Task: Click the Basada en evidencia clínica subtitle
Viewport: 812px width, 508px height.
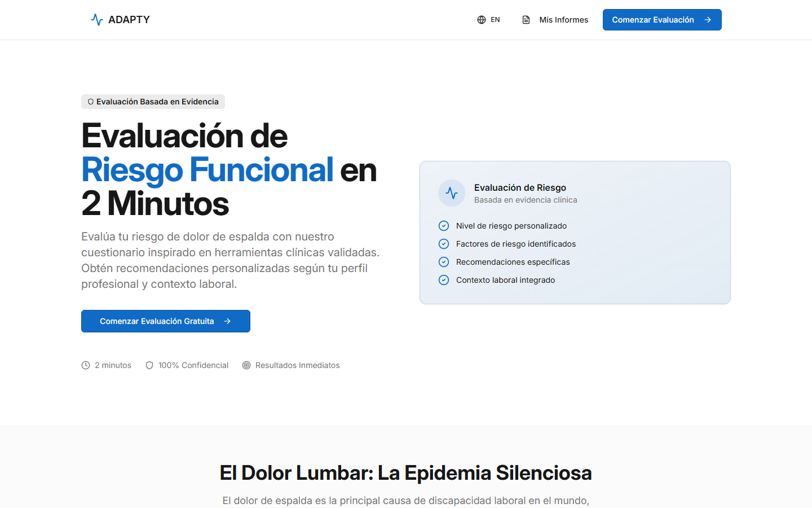Action: click(x=526, y=200)
